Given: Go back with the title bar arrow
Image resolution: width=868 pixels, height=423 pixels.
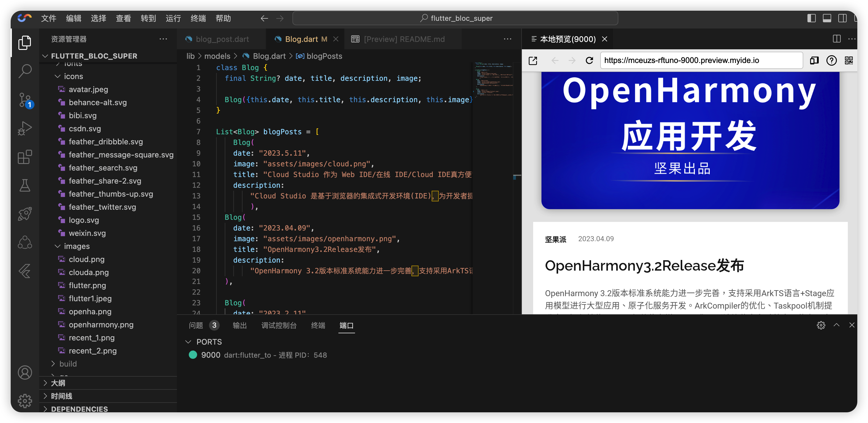Looking at the screenshot, I should [264, 18].
